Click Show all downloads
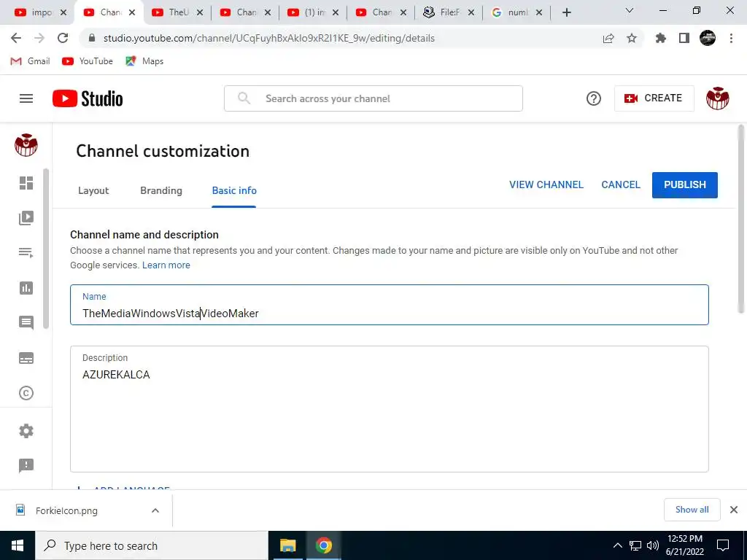This screenshot has height=560, width=747. [692, 510]
